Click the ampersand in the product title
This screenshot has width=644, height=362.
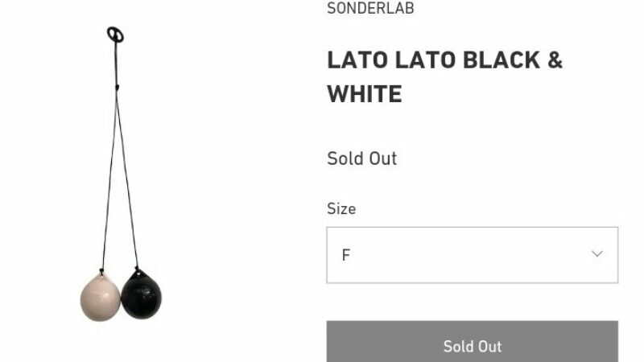pyautogui.click(x=554, y=60)
